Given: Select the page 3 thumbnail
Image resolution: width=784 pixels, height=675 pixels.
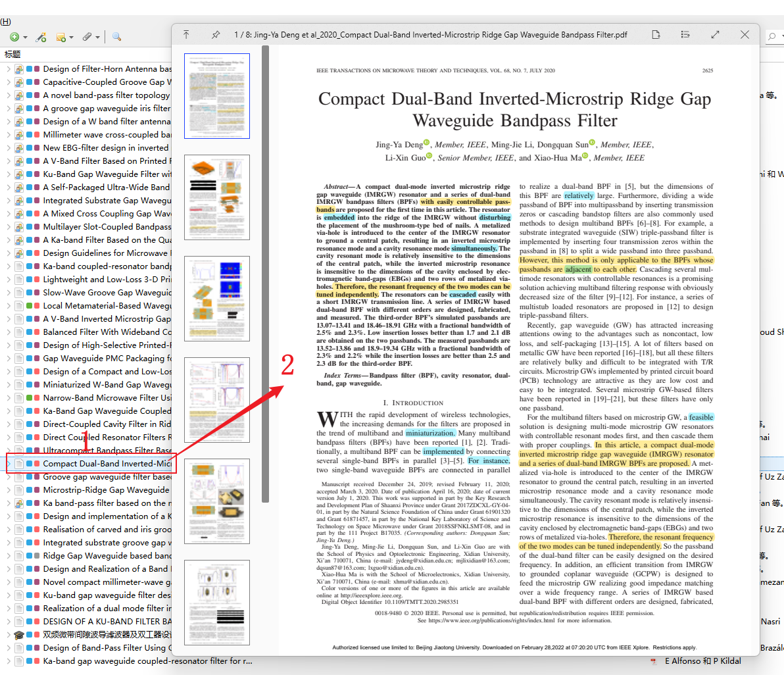Looking at the screenshot, I should point(216,299).
